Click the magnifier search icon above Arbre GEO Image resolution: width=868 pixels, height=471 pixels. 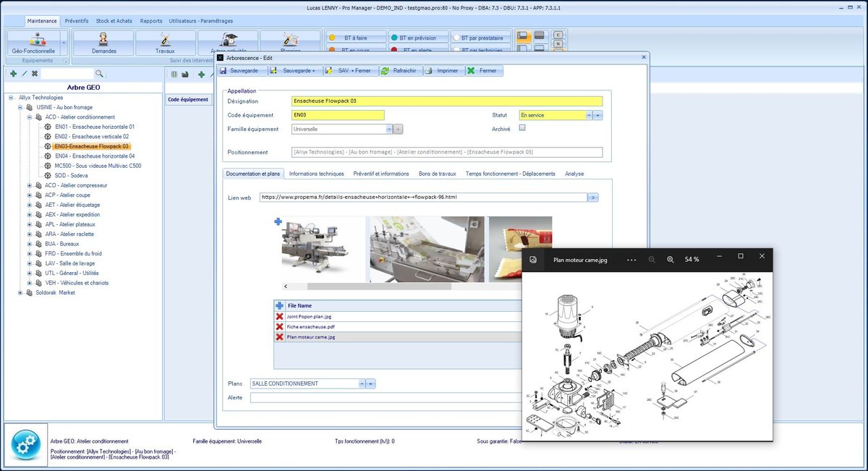point(99,74)
